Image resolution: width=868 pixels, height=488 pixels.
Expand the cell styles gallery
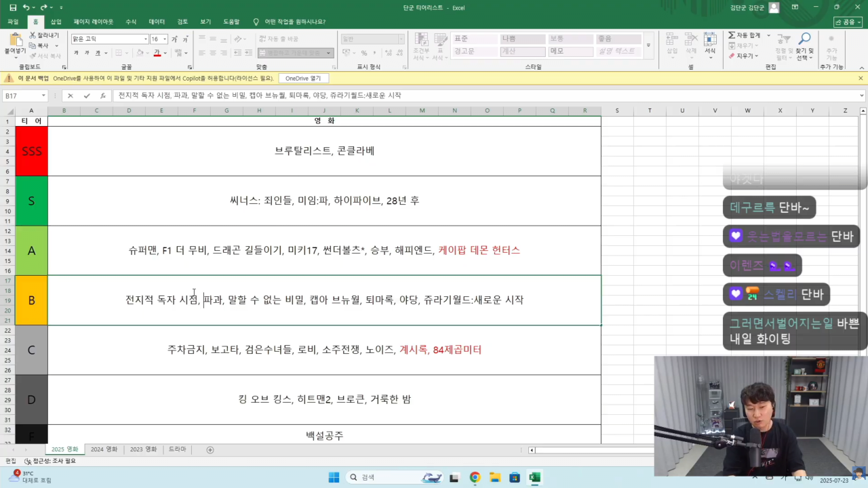click(x=649, y=45)
